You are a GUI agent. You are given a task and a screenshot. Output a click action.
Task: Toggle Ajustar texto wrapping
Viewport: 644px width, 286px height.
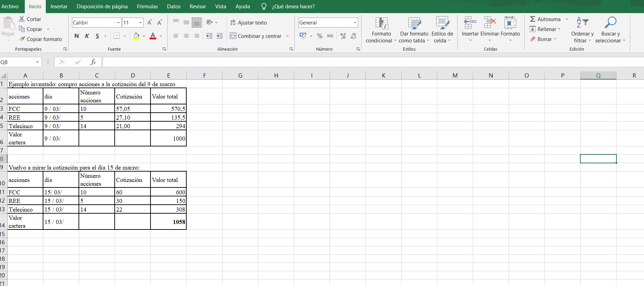click(x=248, y=22)
